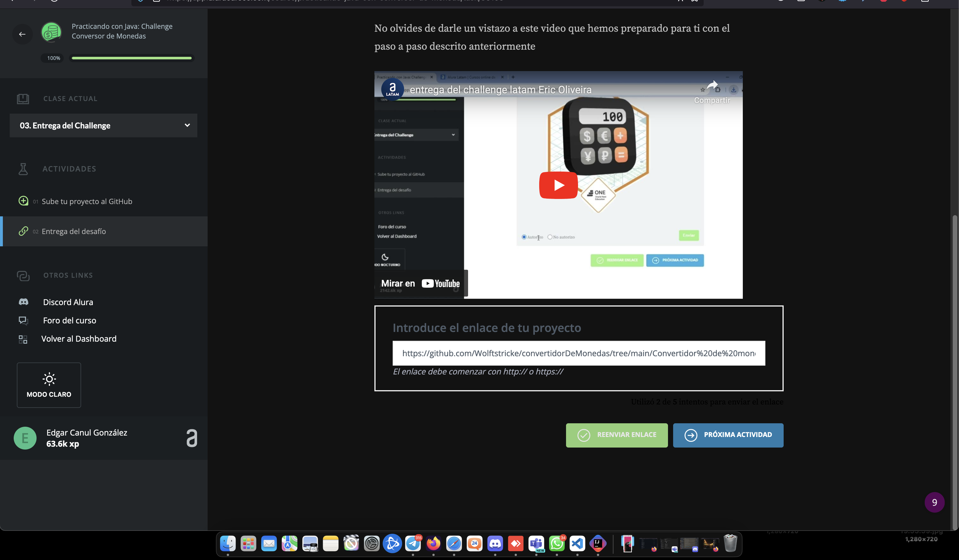The width and height of the screenshot is (959, 560).
Task: Click the page vertical scrollbar
Action: click(x=954, y=373)
